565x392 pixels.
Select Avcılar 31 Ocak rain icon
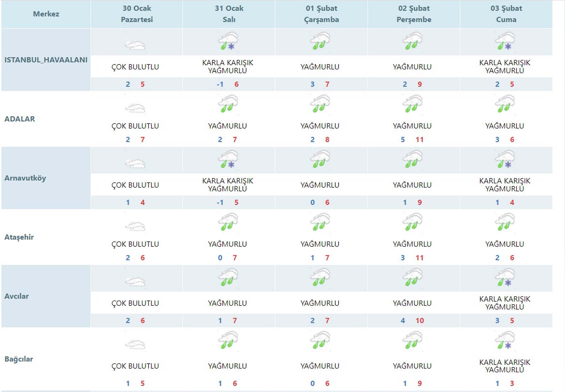click(x=228, y=278)
